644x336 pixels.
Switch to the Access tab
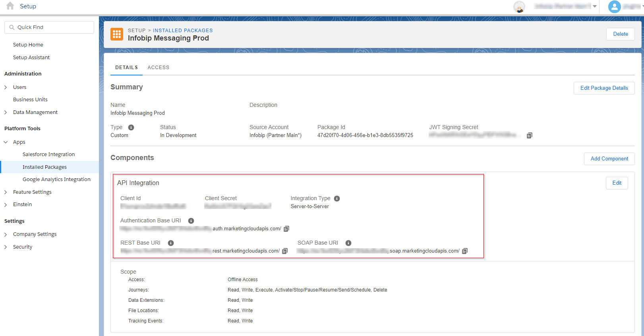(x=158, y=68)
